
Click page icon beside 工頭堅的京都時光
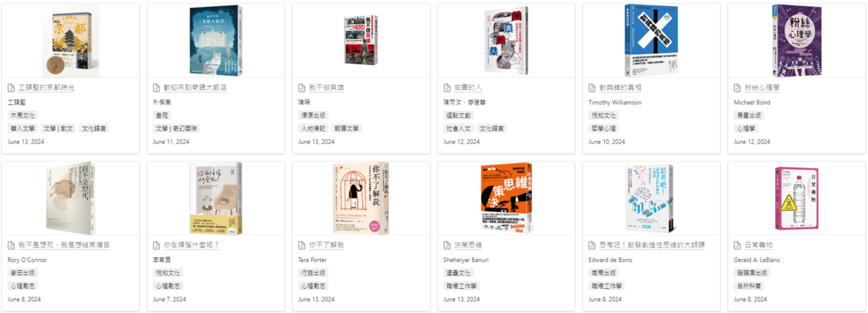coord(11,88)
